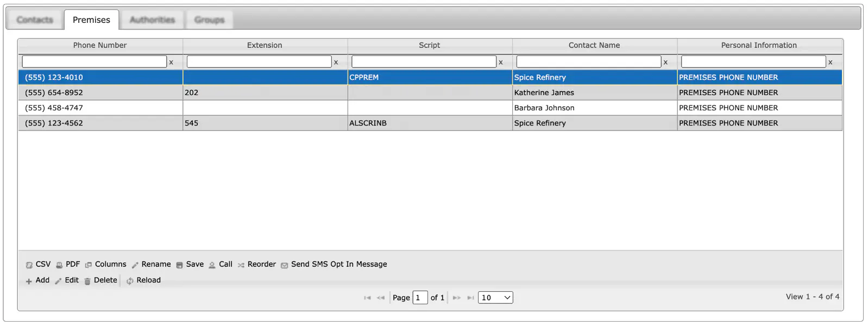Clear the Script filter with x
The height and width of the screenshot is (326, 868).
click(501, 62)
